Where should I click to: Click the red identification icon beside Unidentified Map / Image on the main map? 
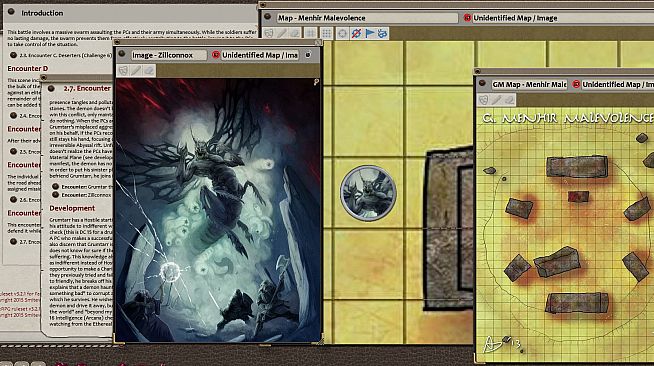[x=467, y=18]
